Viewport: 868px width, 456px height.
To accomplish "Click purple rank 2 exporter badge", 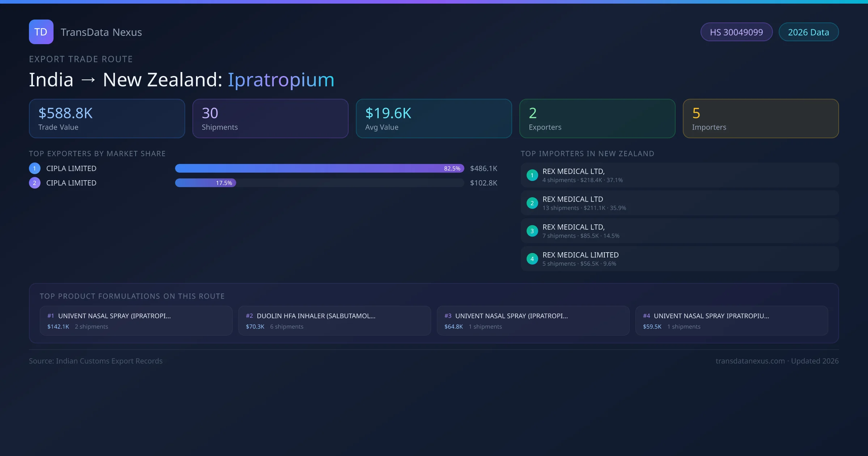I will [x=35, y=183].
